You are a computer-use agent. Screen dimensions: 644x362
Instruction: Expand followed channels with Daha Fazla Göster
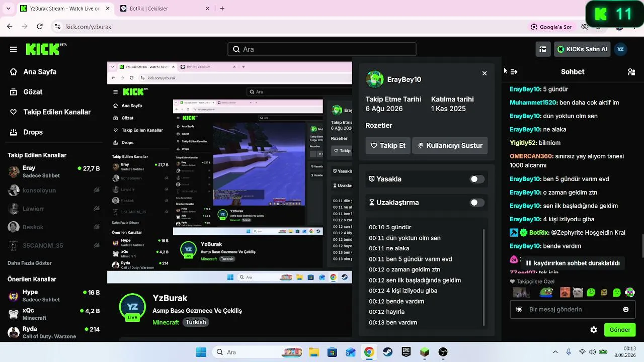coord(30,263)
